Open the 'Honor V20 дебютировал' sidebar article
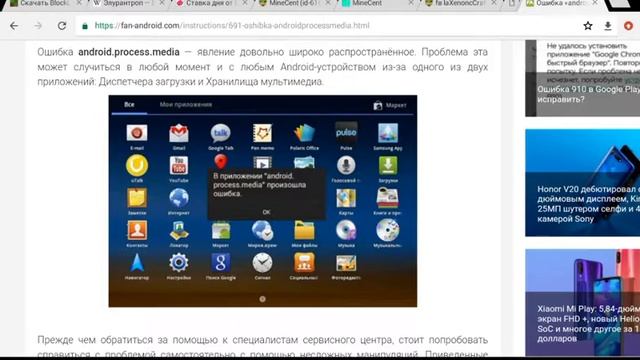The image size is (640, 360). click(582, 183)
